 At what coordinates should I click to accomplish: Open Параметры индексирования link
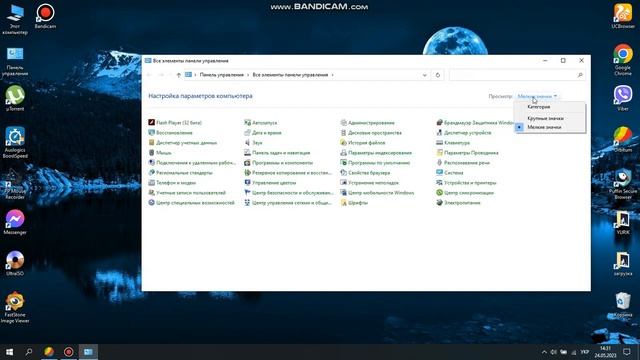[380, 153]
